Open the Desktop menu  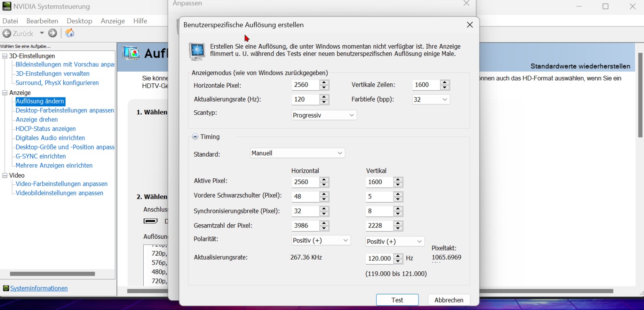(79, 21)
